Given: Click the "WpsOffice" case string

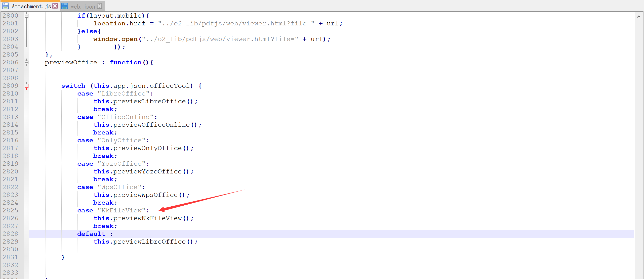Looking at the screenshot, I should click(119, 187).
